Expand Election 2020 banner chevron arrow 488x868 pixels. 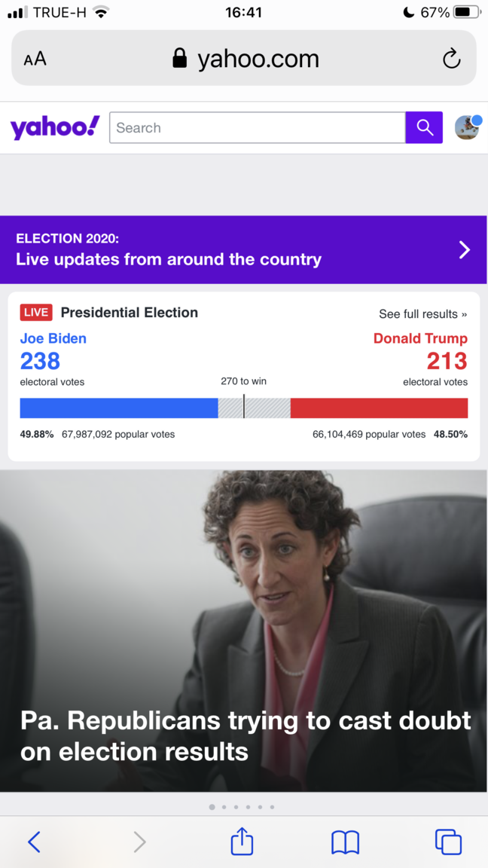(465, 250)
